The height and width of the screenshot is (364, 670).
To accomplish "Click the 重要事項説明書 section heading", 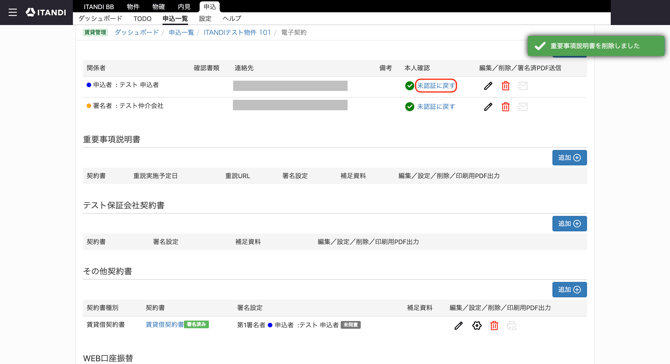I will [112, 139].
